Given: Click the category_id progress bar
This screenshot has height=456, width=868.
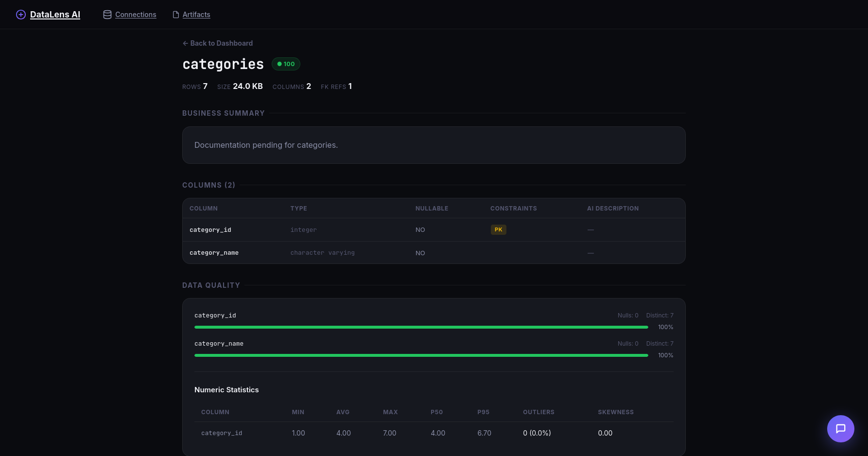Looking at the screenshot, I should [421, 327].
